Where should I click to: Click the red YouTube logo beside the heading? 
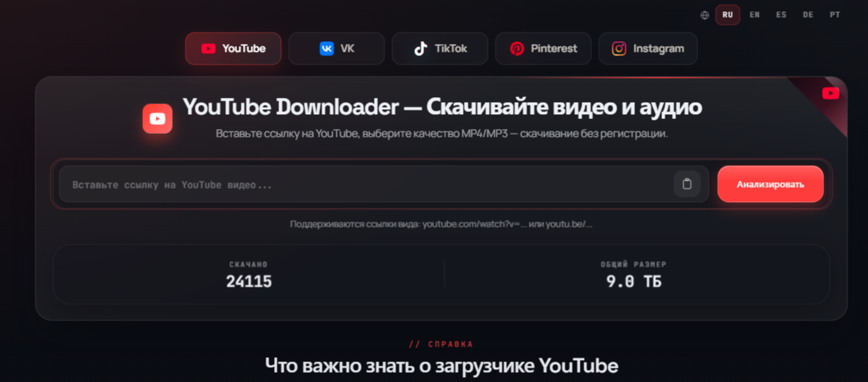(157, 118)
